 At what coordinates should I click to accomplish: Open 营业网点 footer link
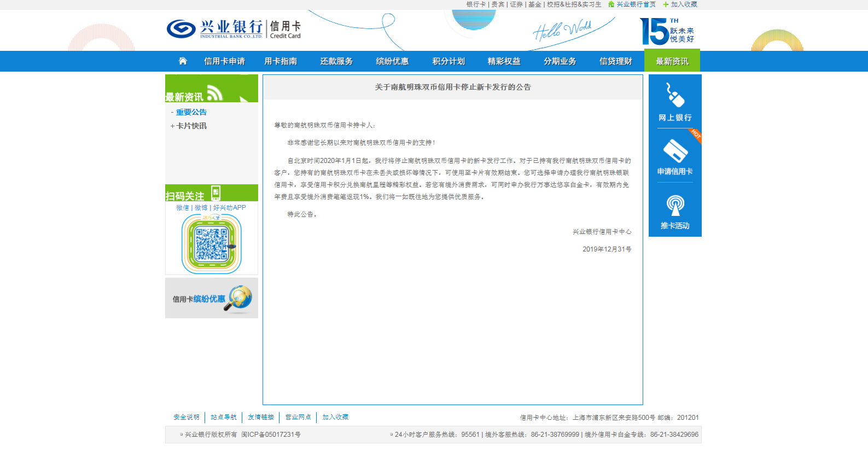(298, 417)
